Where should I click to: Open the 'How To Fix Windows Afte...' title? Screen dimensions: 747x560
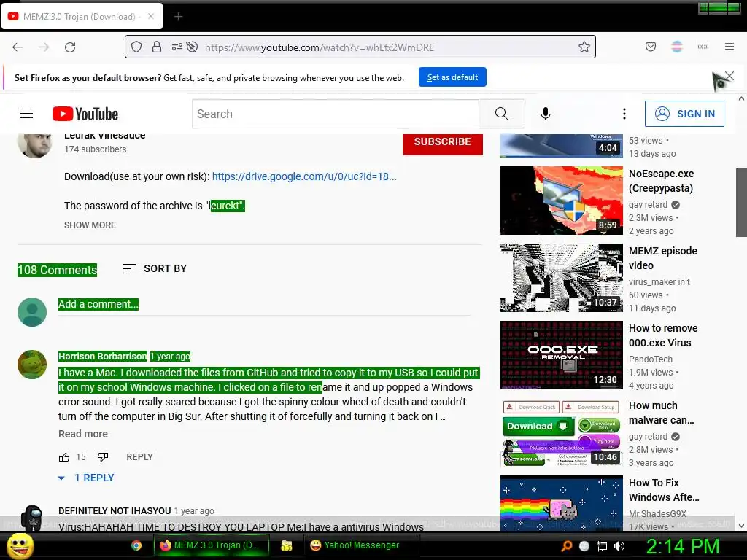pos(664,490)
